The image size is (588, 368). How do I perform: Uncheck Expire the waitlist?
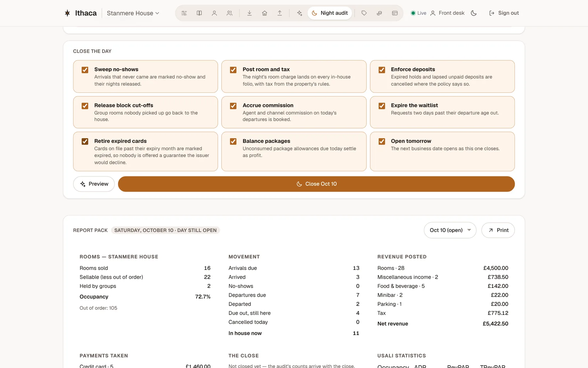382,106
